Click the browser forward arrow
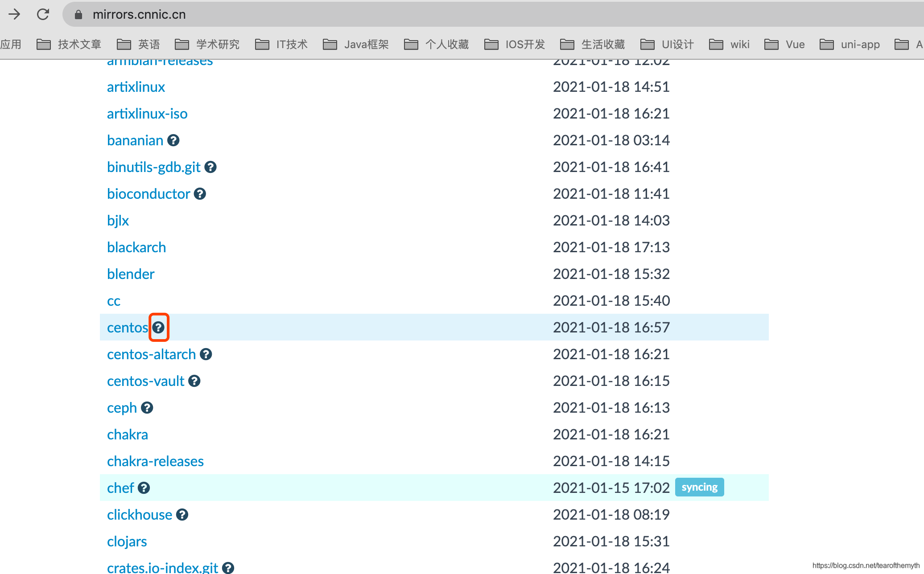The image size is (924, 574). click(14, 14)
